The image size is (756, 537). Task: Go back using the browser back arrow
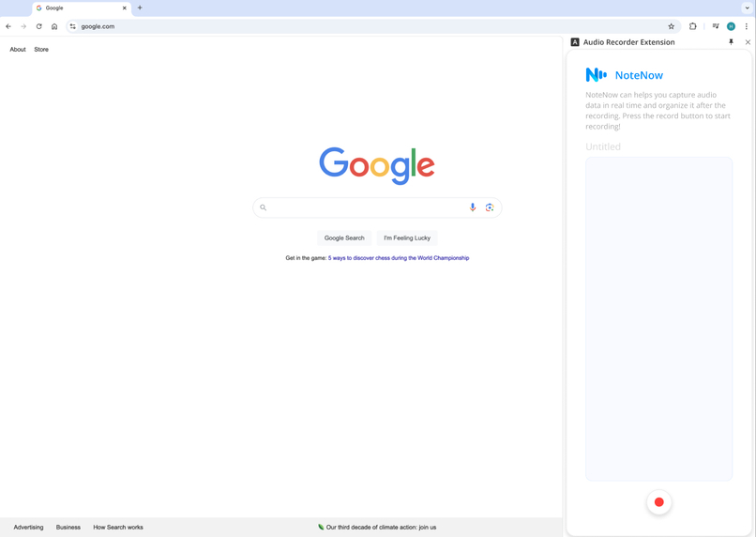[8, 26]
